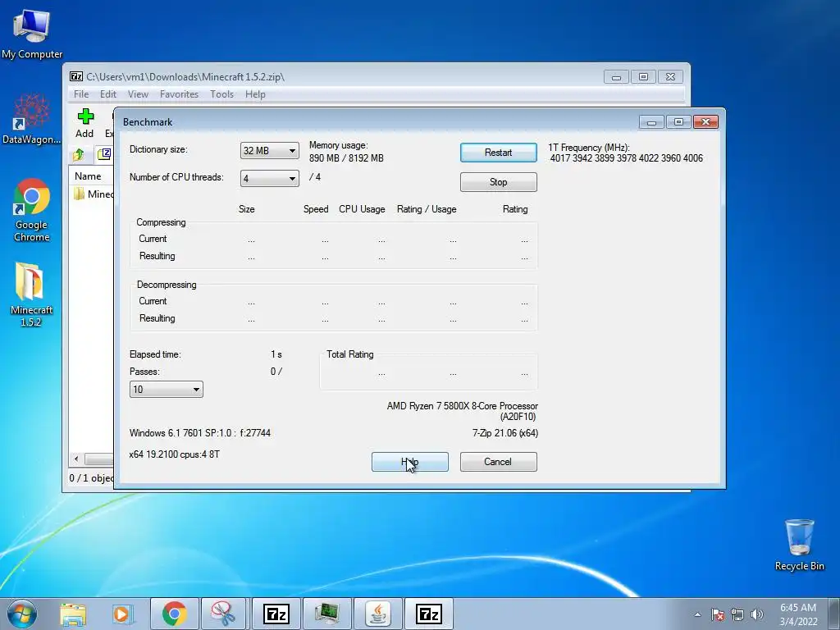Open the File menu in 7-Zip
Image resolution: width=840 pixels, height=630 pixels.
(x=81, y=94)
